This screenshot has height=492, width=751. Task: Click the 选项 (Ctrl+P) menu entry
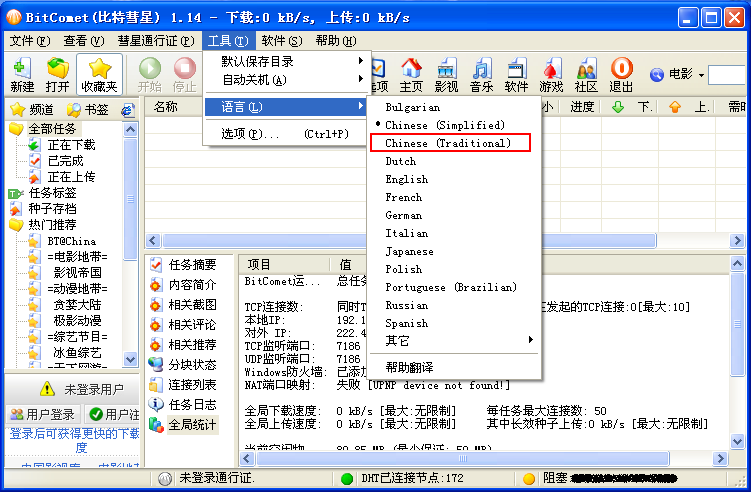click(x=286, y=134)
